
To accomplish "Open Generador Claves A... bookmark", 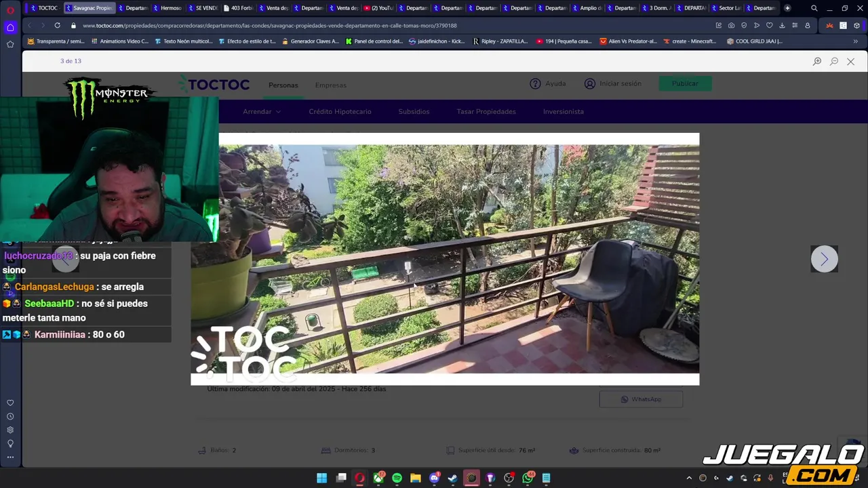I will (x=310, y=41).
